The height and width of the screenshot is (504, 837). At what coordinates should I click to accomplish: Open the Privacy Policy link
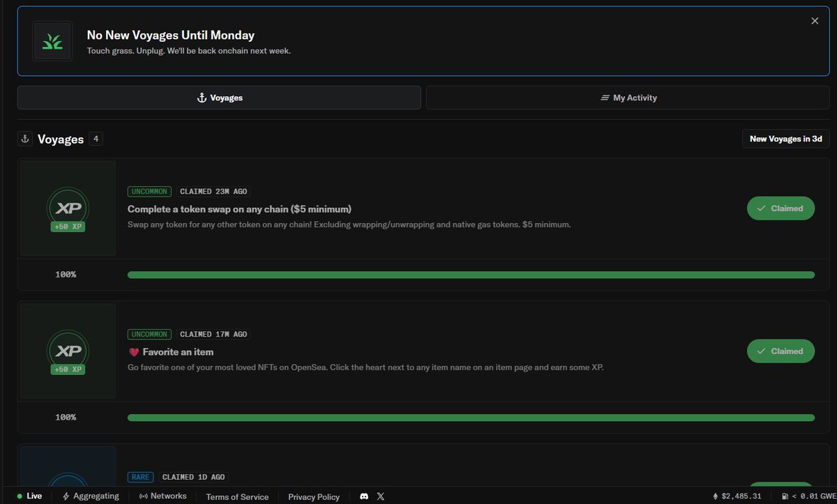[314, 497]
